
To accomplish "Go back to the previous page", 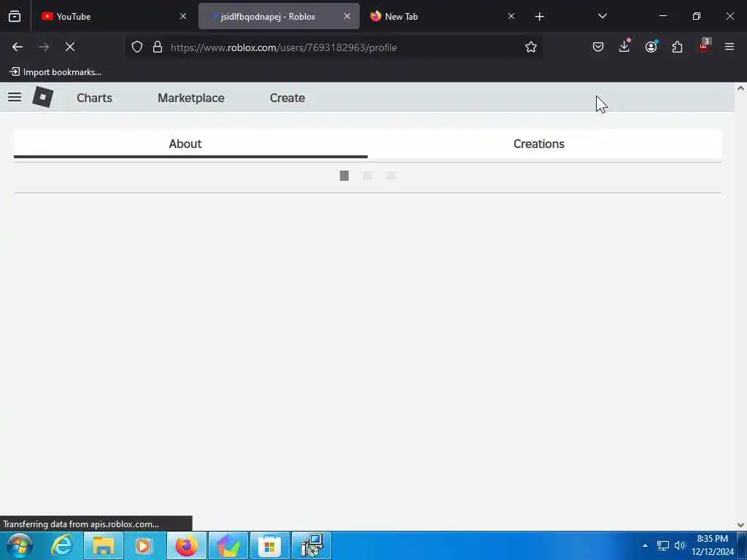I will point(18,47).
